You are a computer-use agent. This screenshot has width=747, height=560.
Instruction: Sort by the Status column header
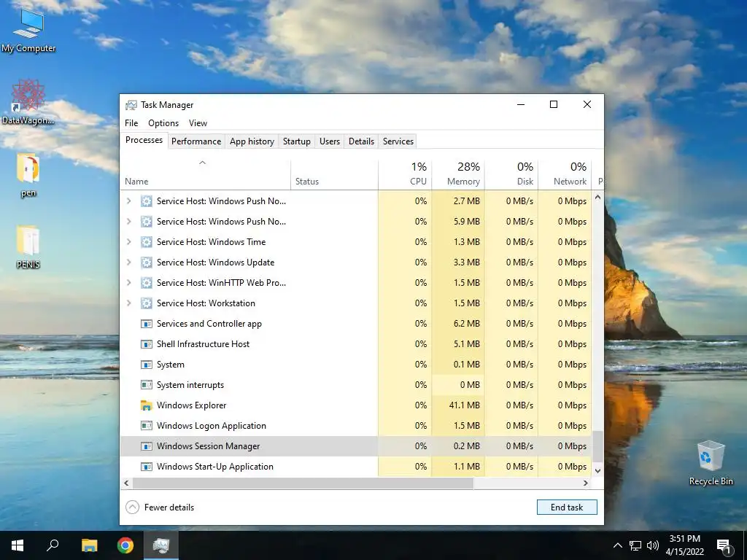point(334,174)
